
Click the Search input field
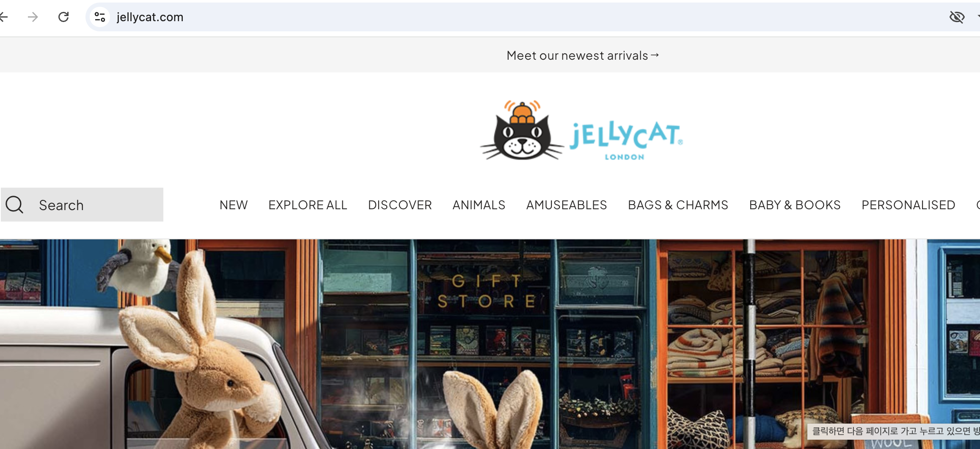pyautogui.click(x=82, y=205)
